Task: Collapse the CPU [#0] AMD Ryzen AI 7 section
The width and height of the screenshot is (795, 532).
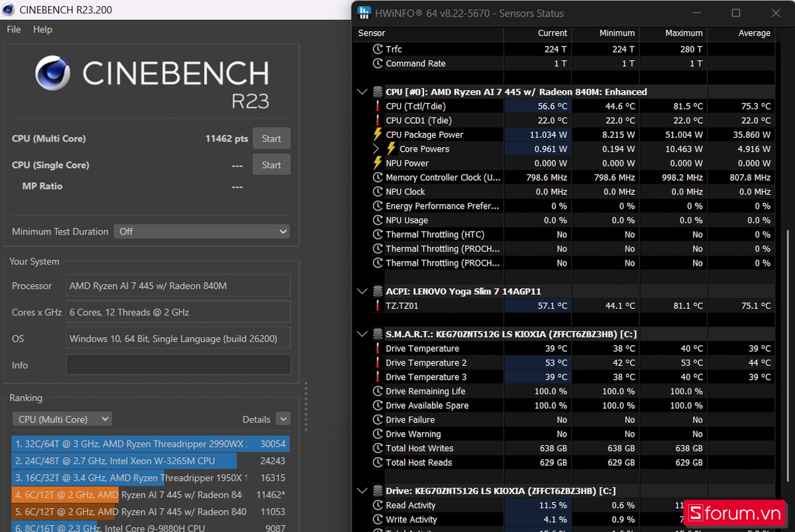Action: 362,92
